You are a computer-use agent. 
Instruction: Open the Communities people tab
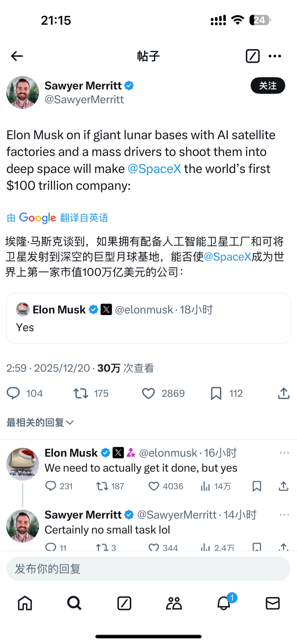(x=174, y=603)
